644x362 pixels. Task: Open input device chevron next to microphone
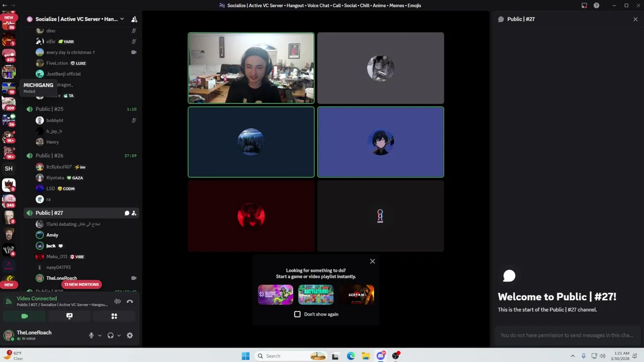(x=99, y=335)
